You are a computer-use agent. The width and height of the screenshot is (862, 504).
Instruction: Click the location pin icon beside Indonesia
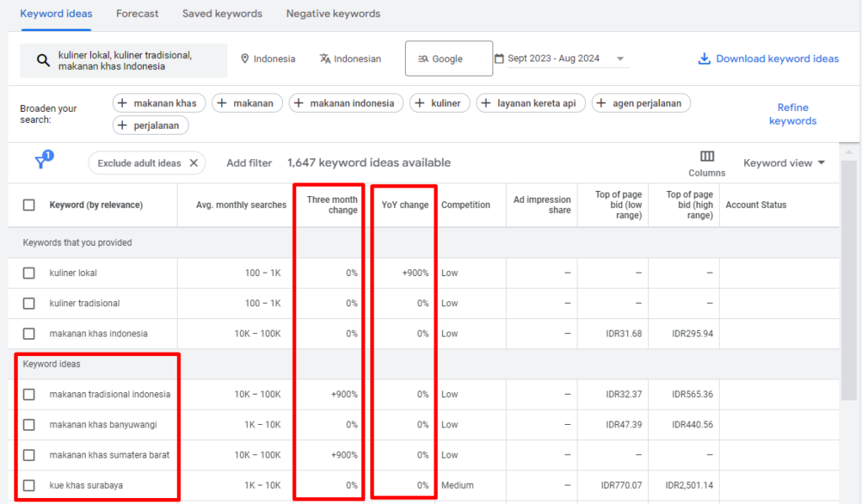(x=245, y=58)
